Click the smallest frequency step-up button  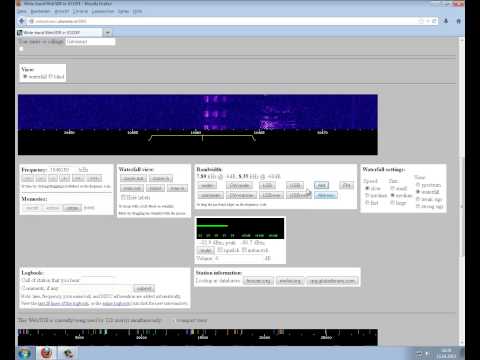point(65,178)
